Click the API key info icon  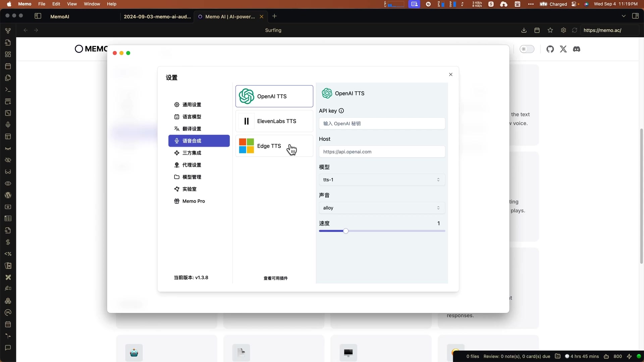(341, 111)
